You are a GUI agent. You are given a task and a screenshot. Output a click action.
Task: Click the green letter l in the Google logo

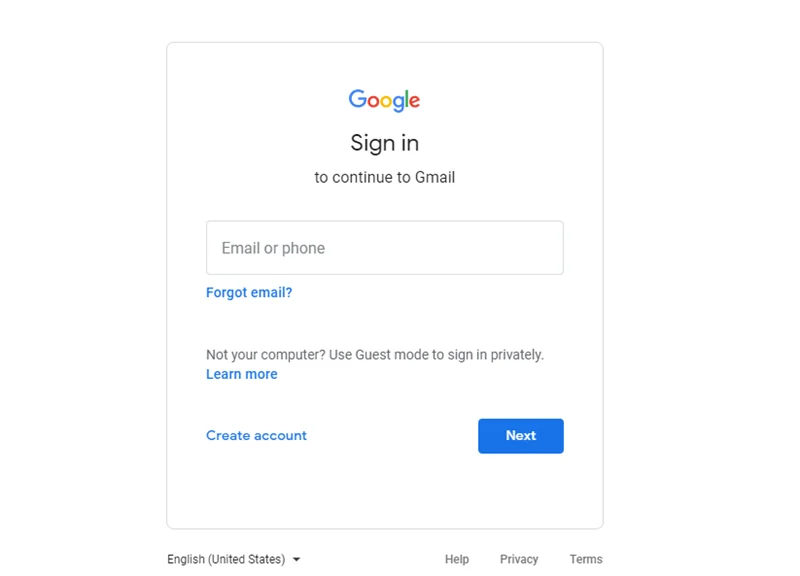pos(405,99)
